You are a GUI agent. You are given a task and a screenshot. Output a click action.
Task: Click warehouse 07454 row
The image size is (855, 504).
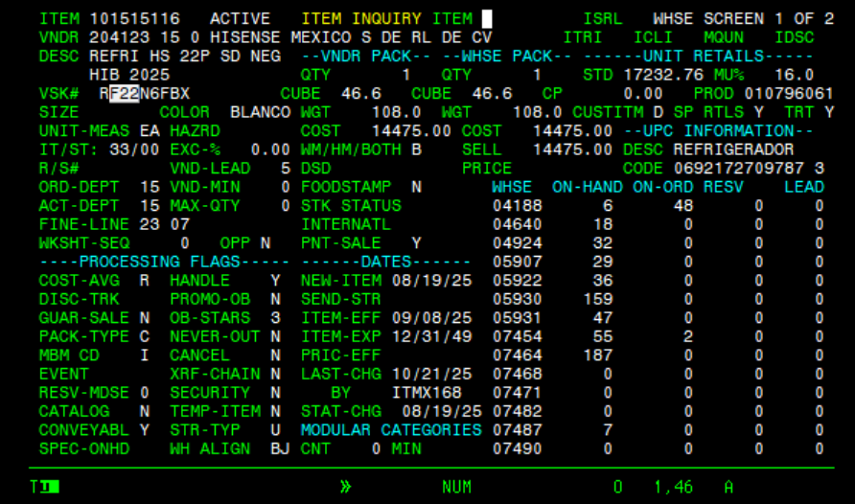coord(658,336)
